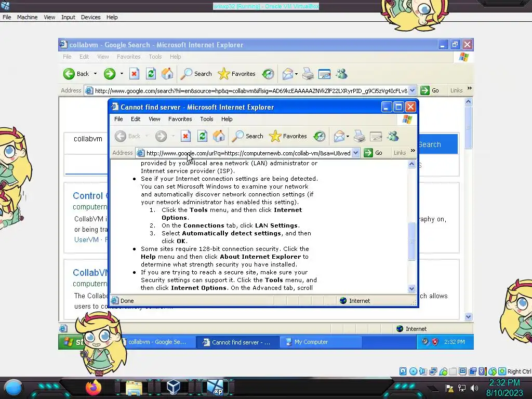Open VirtualBox Input menu
Screen dimensions: 532x399
[68, 17]
